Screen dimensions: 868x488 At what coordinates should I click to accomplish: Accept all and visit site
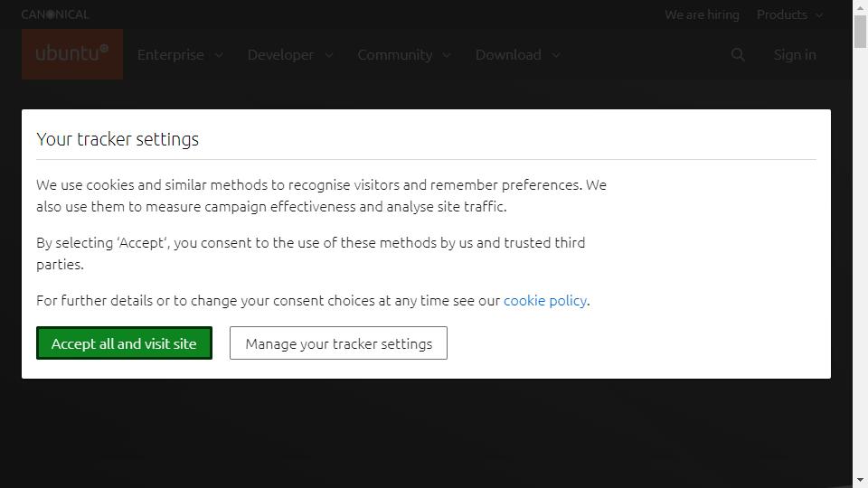pos(124,343)
